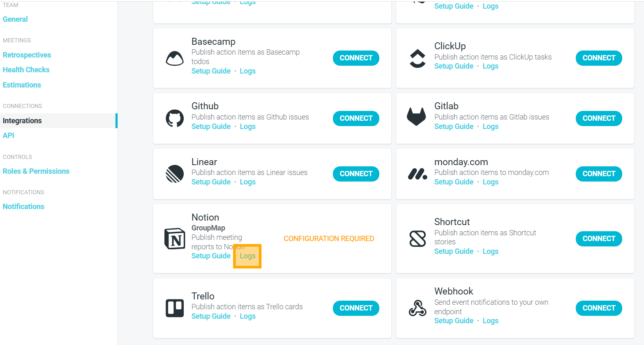Screen dimensions: 644x345
Task: Click the Linear logo icon
Action: pos(175,174)
